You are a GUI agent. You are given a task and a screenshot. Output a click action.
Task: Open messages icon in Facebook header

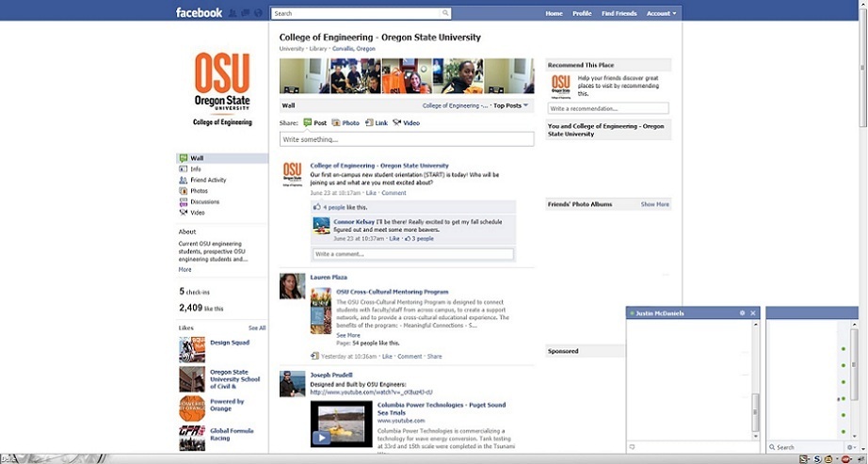[245, 13]
